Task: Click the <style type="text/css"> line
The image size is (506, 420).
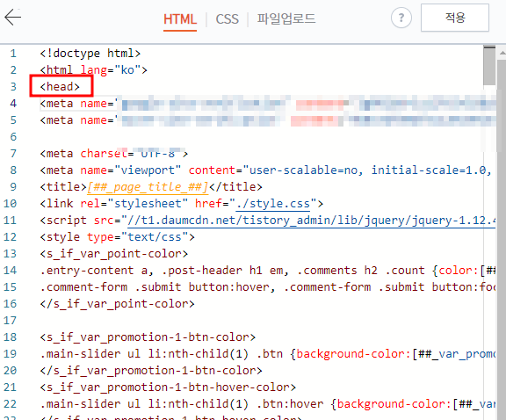Action: 118,237
